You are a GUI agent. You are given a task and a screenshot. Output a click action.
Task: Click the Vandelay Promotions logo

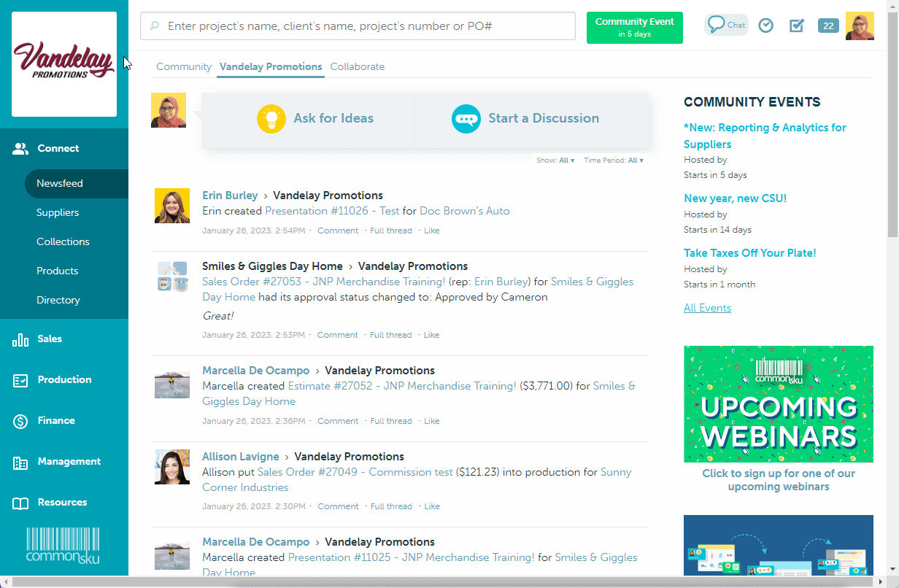pyautogui.click(x=64, y=64)
